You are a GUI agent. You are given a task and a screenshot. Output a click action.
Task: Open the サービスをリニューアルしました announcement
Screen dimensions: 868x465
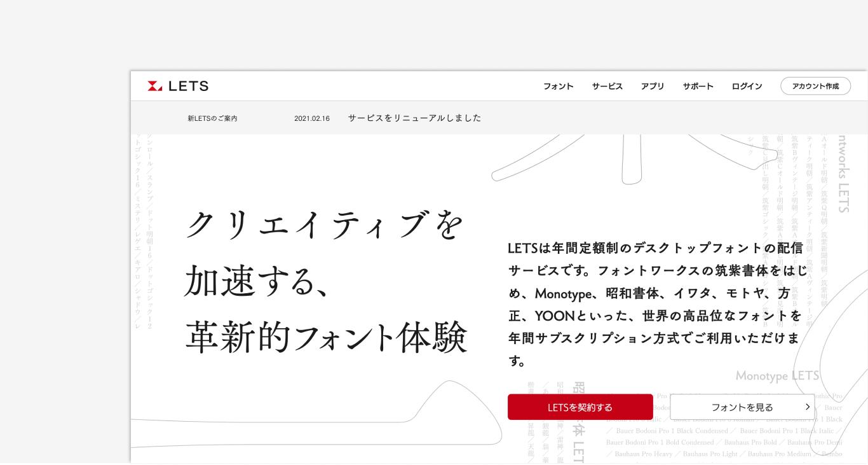[x=414, y=118]
